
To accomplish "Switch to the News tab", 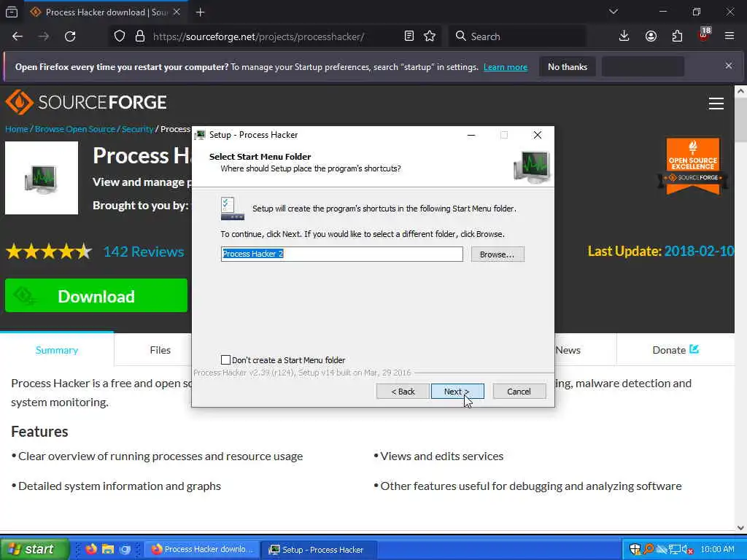I will click(x=568, y=350).
